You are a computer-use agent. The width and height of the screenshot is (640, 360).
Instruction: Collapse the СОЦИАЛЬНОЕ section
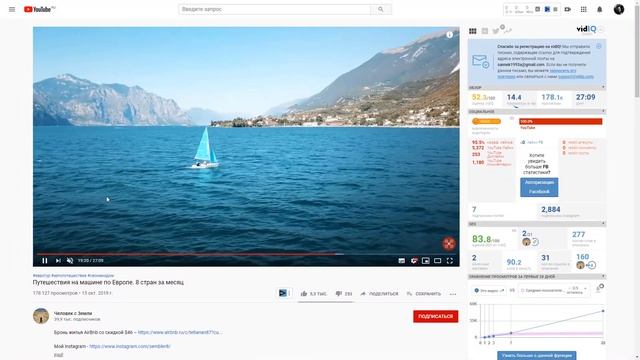tap(603, 111)
